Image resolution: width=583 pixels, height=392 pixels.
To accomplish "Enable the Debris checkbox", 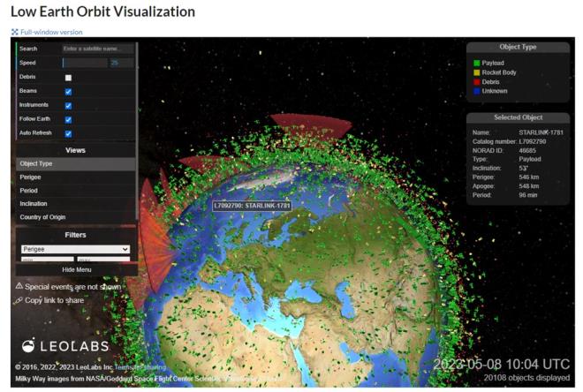I will click(x=68, y=78).
